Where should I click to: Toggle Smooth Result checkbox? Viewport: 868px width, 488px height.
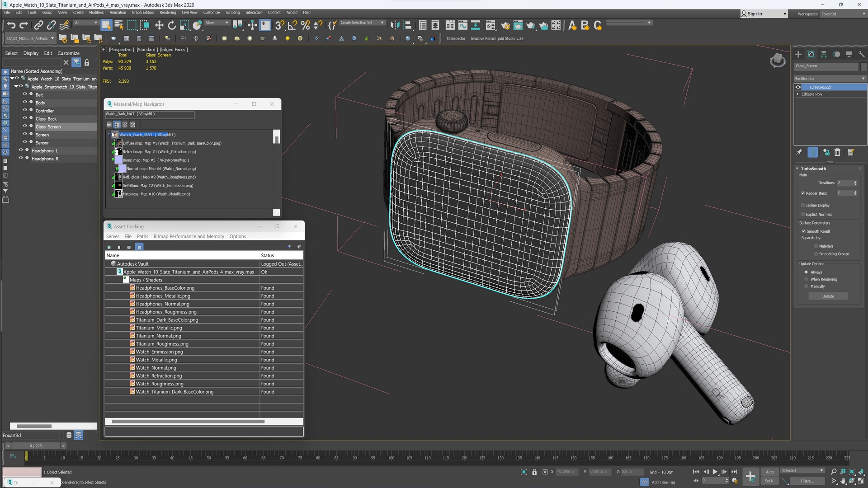(x=804, y=231)
